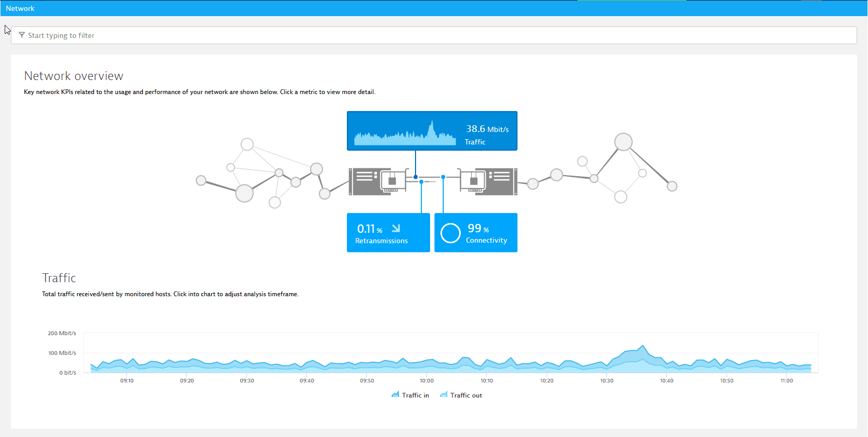Toggle the 'Traffic in' legend entry
Viewport: 868px width, 437px height.
click(x=410, y=395)
